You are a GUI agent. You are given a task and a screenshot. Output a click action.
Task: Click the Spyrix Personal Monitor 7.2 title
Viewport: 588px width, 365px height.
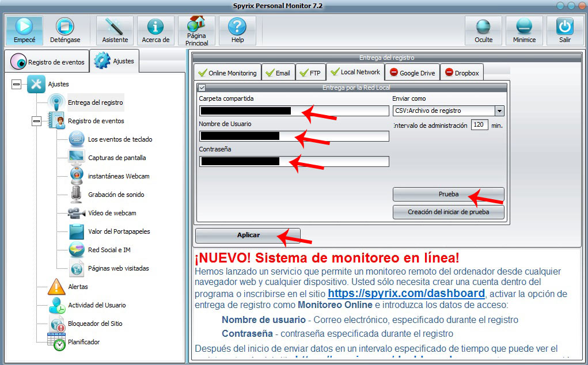coord(278,6)
